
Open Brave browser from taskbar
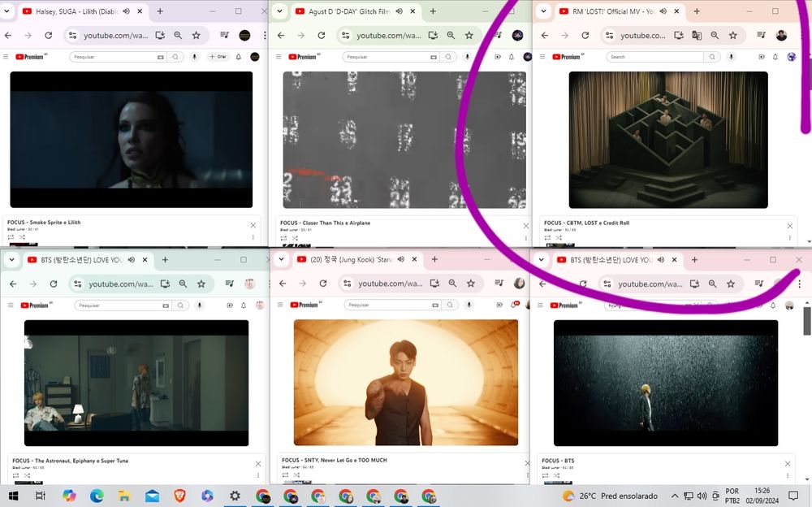coord(179,496)
